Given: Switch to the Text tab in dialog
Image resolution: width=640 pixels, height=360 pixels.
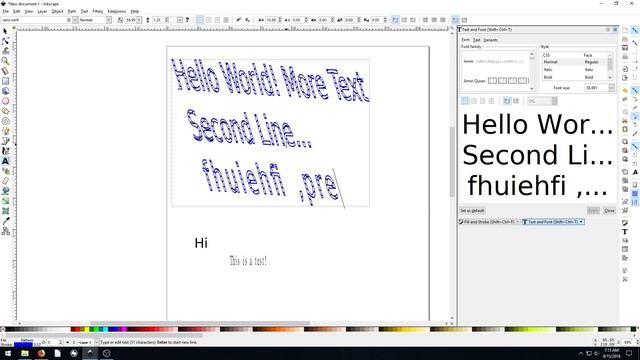Looking at the screenshot, I should click(x=476, y=40).
